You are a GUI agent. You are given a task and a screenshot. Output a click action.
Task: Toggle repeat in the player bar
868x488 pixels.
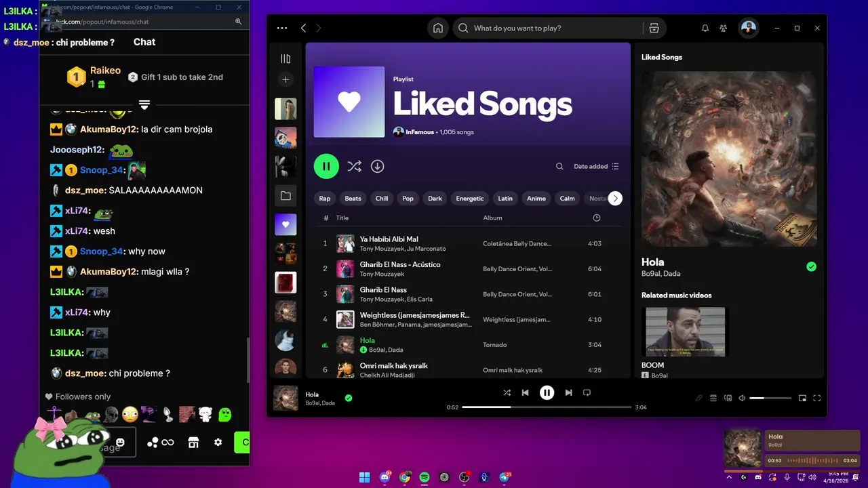587,392
